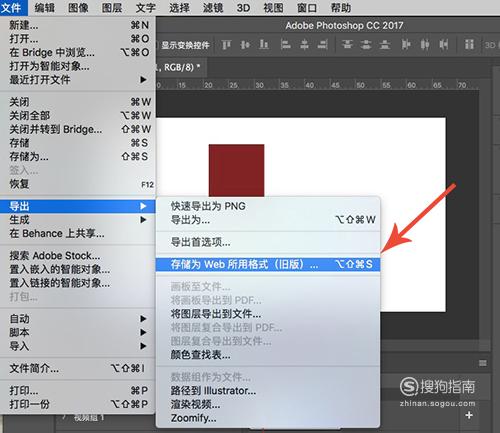
Task: Click the Align top edges icon
Action: pyautogui.click(x=226, y=44)
